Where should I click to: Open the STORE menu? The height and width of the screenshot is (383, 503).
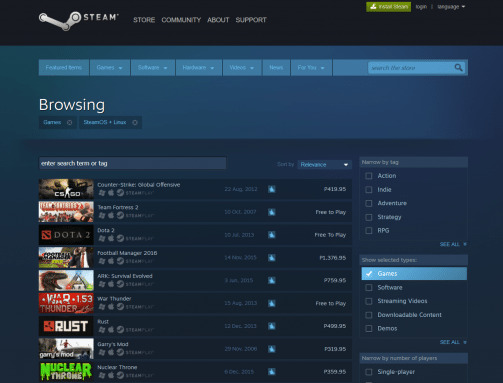[x=144, y=20]
